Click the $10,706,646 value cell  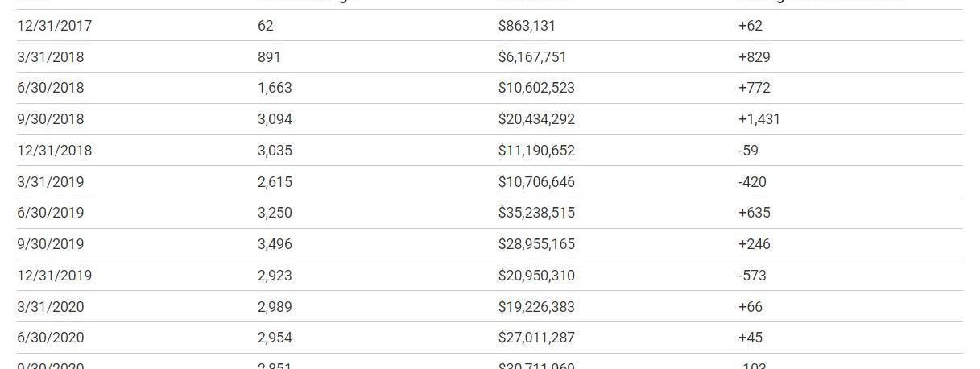coord(536,182)
